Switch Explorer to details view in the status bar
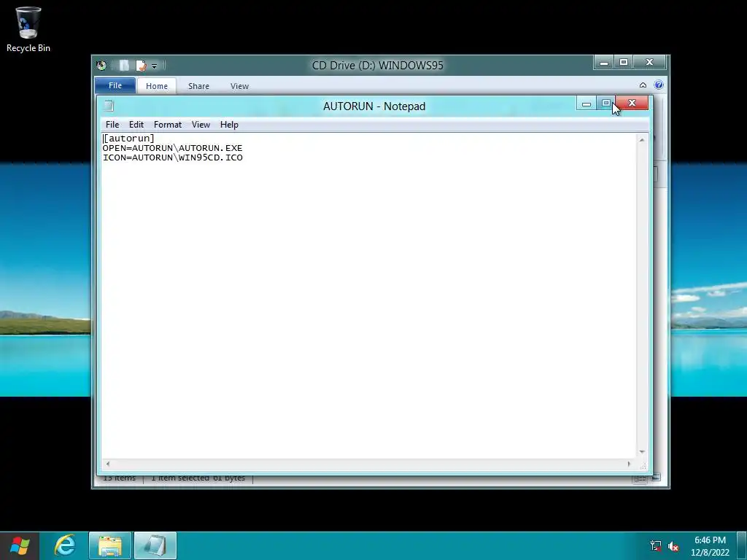This screenshot has height=560, width=747. (639, 478)
